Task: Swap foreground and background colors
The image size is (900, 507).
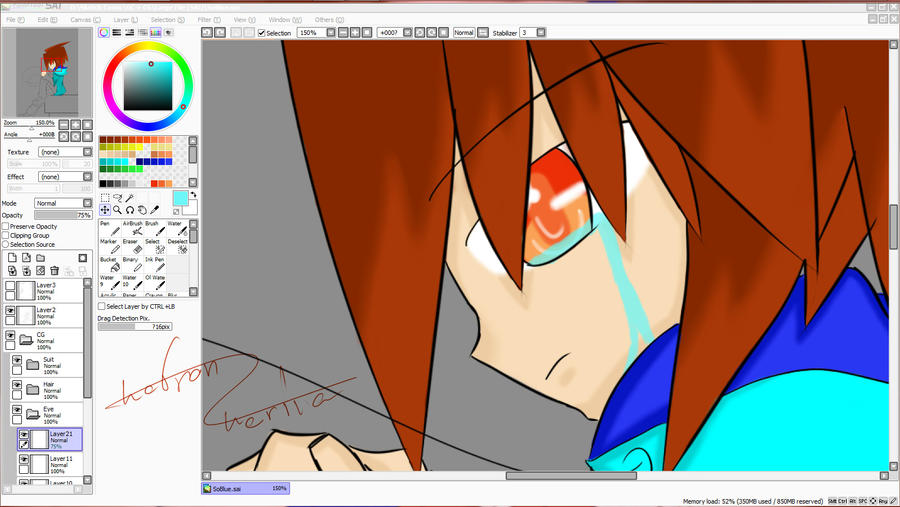Action: pos(193,195)
